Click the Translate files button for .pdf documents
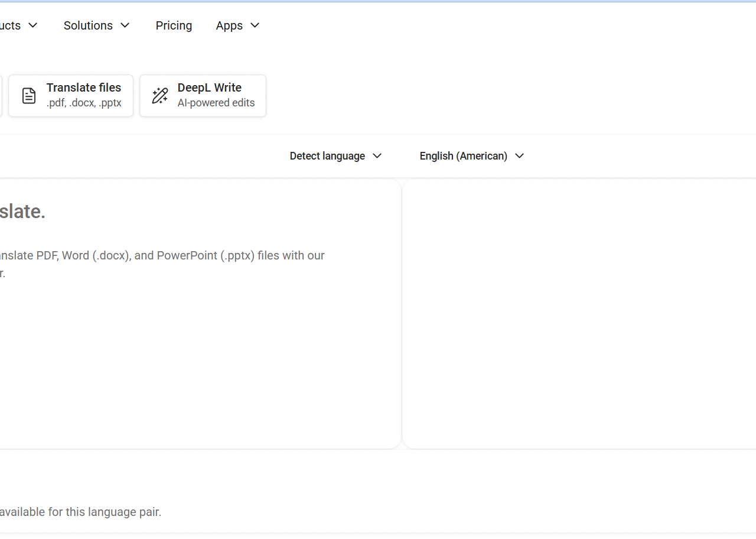 (x=70, y=95)
